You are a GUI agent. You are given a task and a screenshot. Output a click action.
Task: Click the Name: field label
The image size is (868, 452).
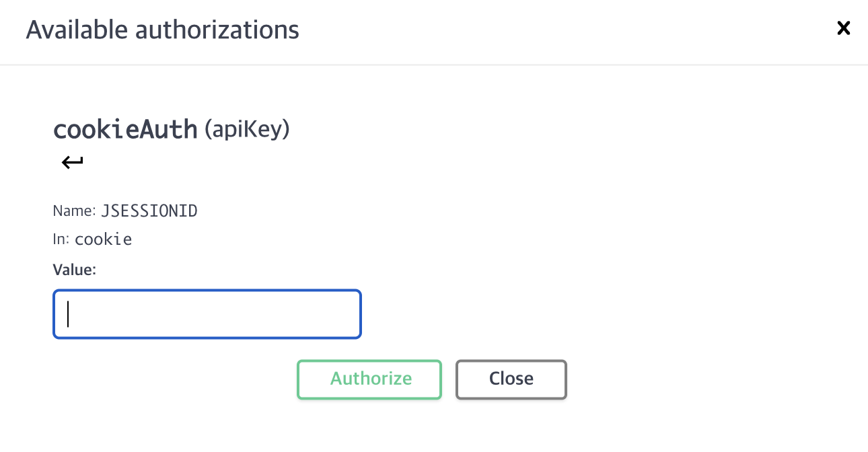point(74,211)
